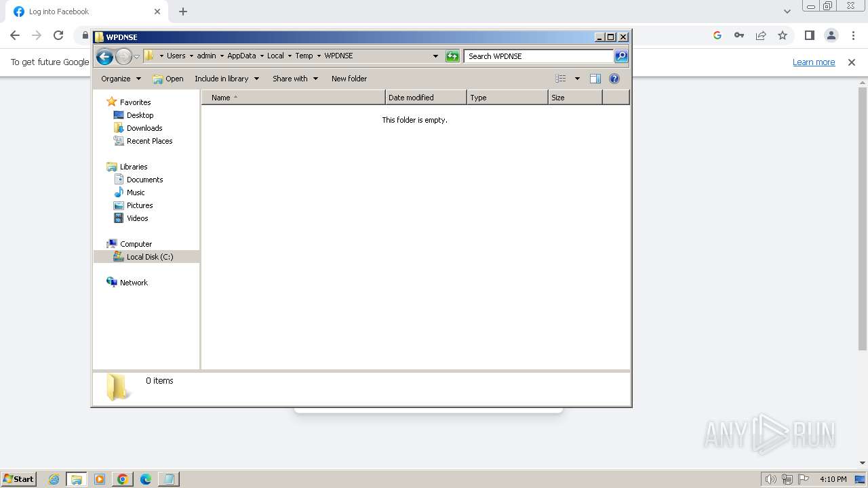
Task: Expand the arrow after Temp breadcrumb
Action: coord(319,56)
